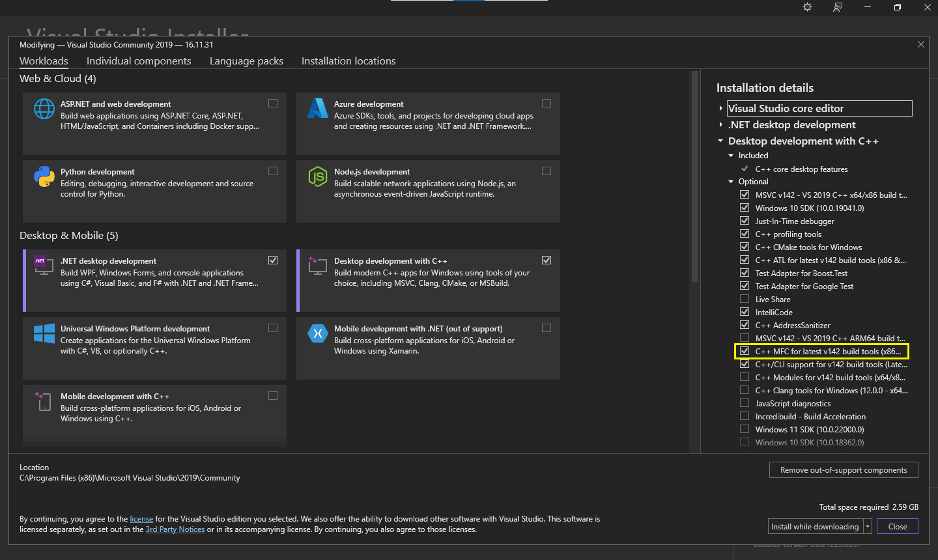Click the installation location path text
938x560 pixels.
[x=130, y=478]
